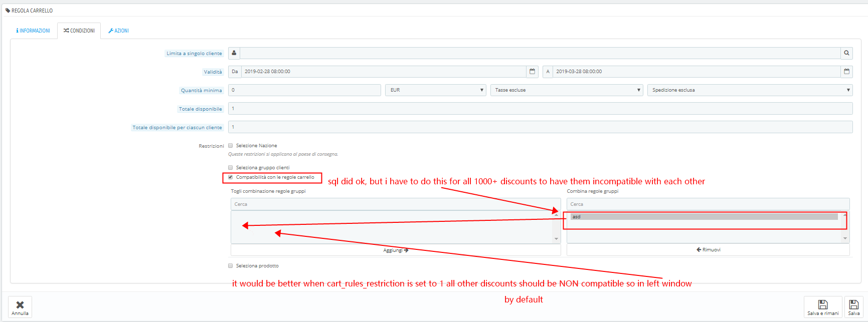Open calendar for end date 2019-03-28
This screenshot has width=868, height=322.
tap(846, 72)
